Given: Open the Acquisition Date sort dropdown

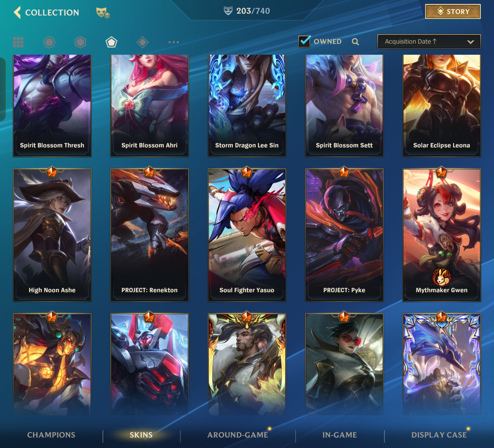Looking at the screenshot, I should click(x=429, y=41).
